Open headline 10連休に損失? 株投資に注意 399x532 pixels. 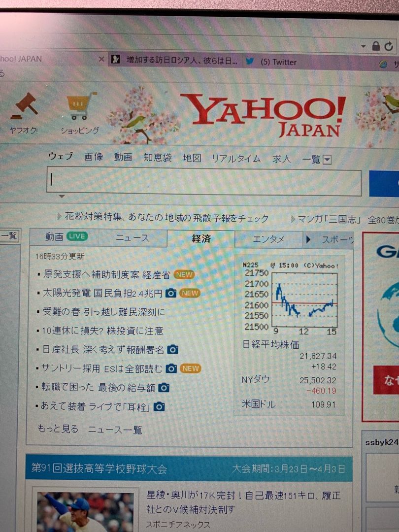tap(102, 331)
